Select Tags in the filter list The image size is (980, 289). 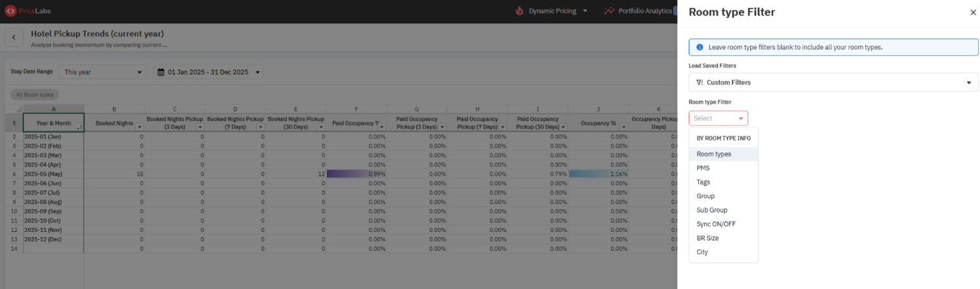pos(703,182)
